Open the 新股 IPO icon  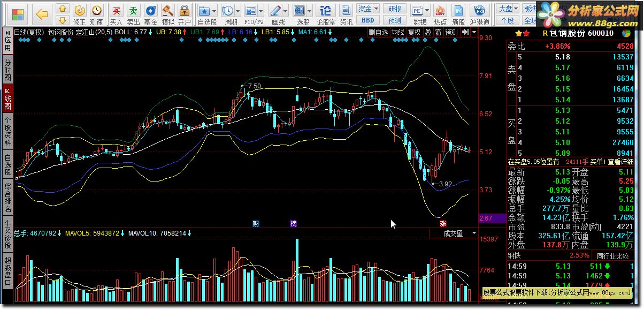coord(458,14)
